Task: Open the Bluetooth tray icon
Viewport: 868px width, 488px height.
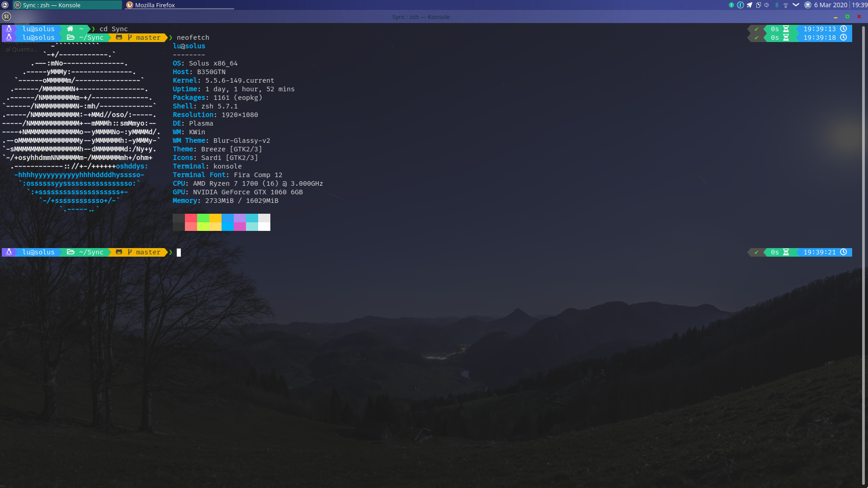Action: [x=777, y=5]
